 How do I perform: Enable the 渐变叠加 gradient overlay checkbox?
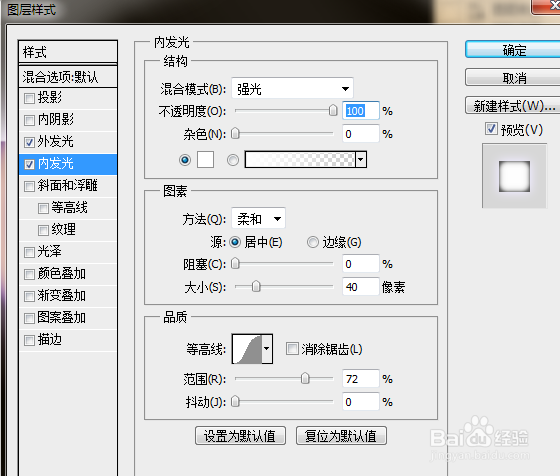[x=29, y=296]
